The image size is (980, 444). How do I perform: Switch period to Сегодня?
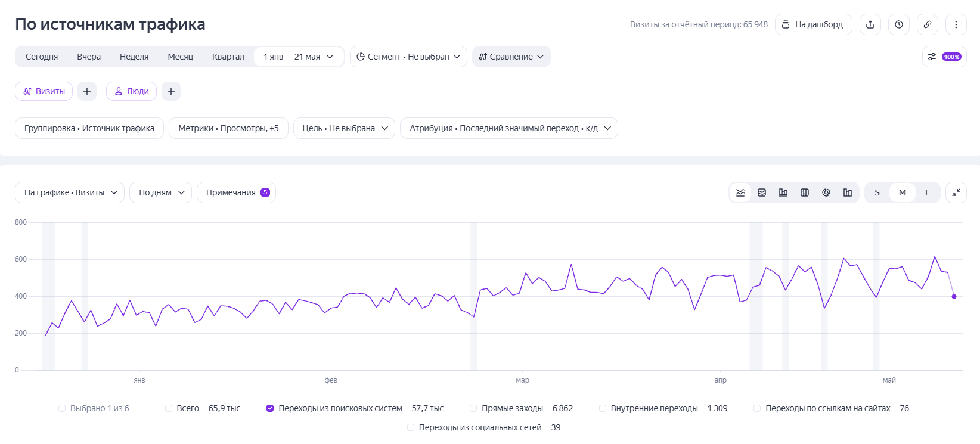click(42, 57)
